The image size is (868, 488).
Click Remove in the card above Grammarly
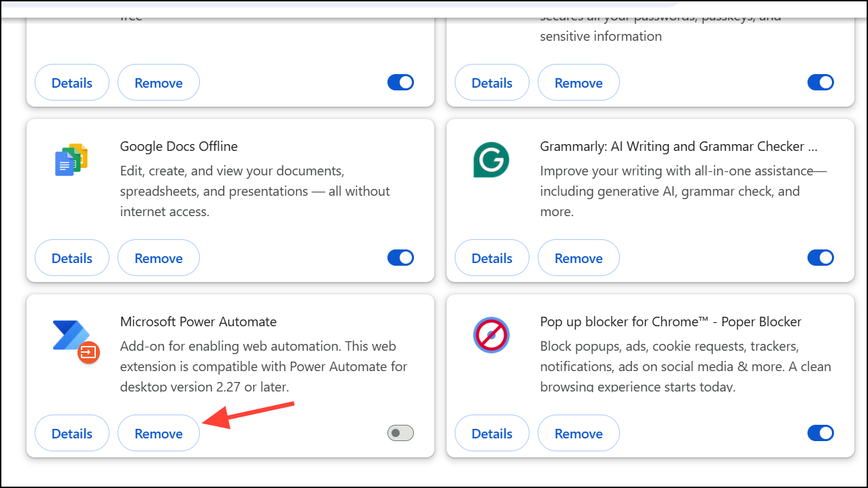578,83
